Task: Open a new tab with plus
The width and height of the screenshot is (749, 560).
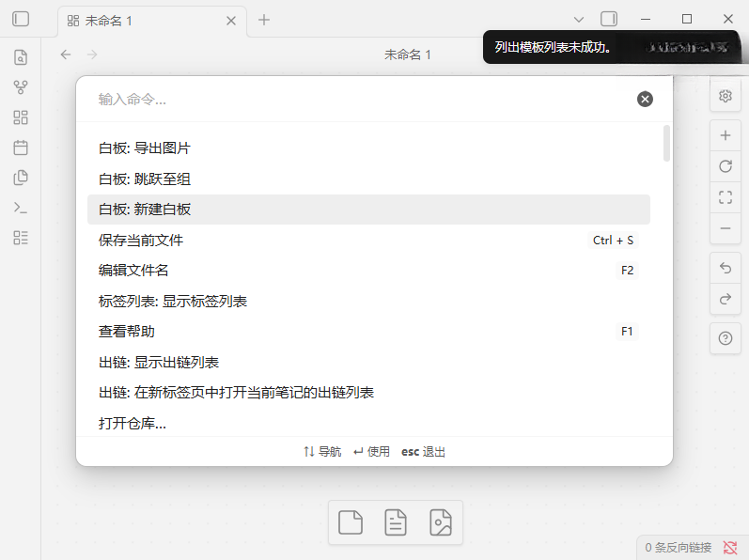Action: click(264, 20)
